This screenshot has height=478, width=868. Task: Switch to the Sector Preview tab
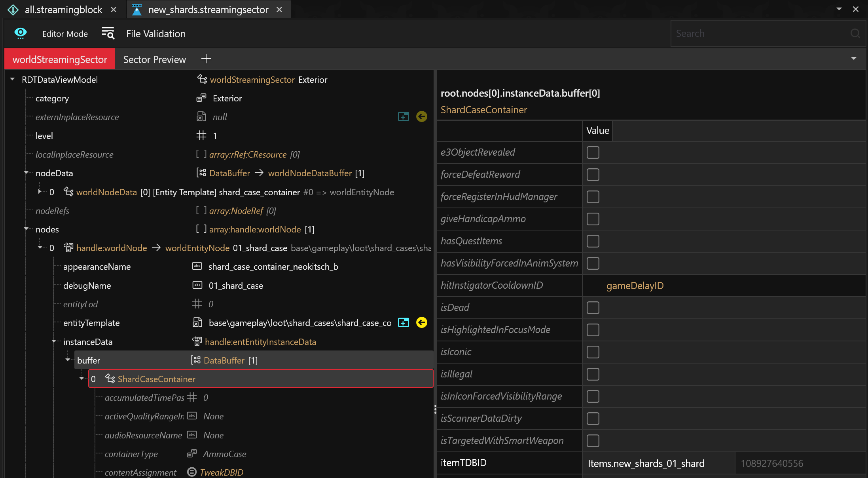click(x=154, y=59)
